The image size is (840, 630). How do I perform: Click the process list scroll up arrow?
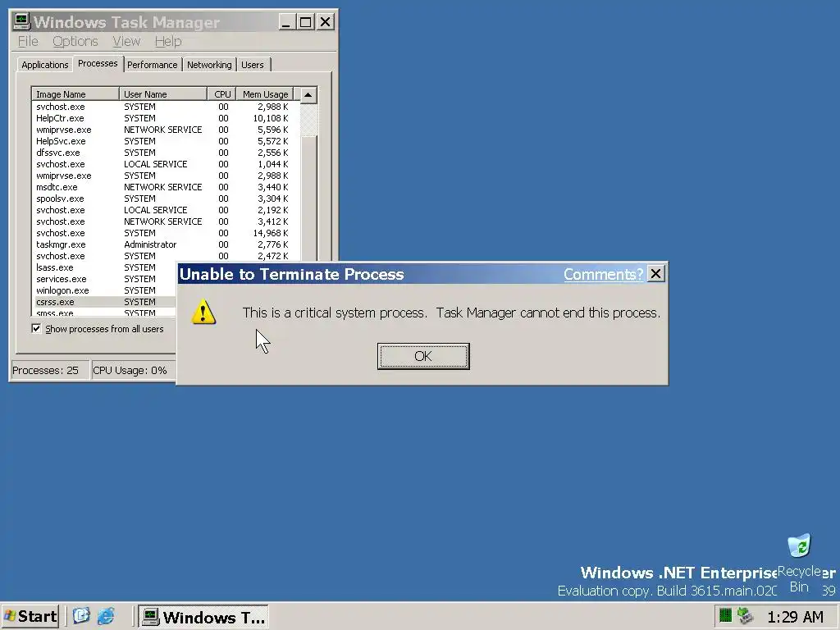click(308, 95)
